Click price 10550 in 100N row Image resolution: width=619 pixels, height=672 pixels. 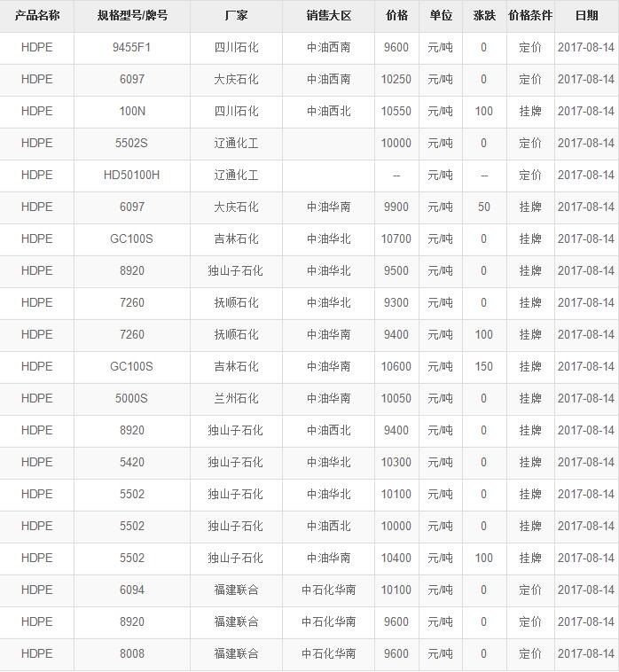(396, 112)
